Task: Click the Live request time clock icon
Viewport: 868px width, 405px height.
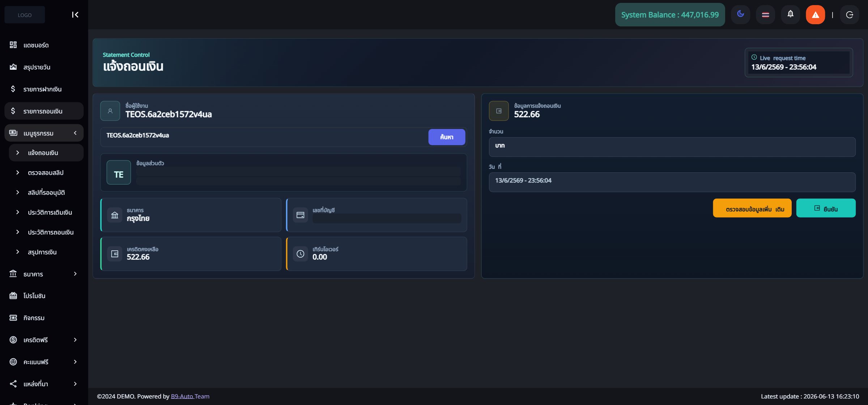Action: pos(754,57)
